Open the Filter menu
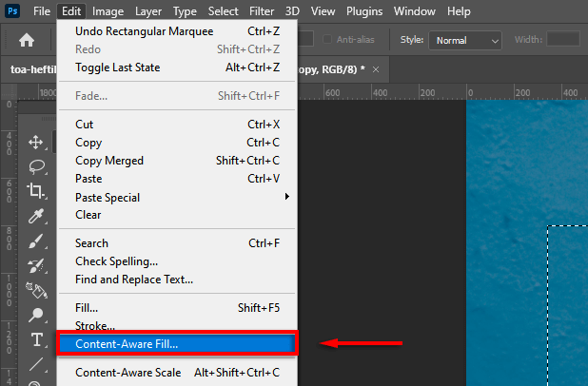This screenshot has width=588, height=386. click(262, 11)
